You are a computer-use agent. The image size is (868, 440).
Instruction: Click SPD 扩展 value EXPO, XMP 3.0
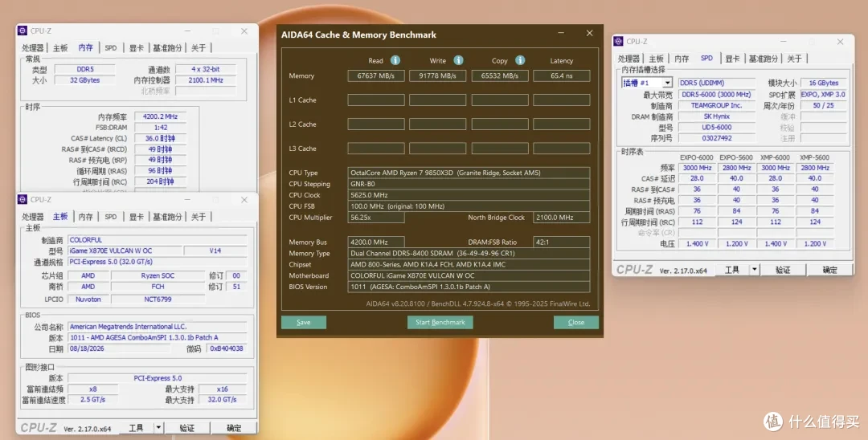(x=823, y=95)
